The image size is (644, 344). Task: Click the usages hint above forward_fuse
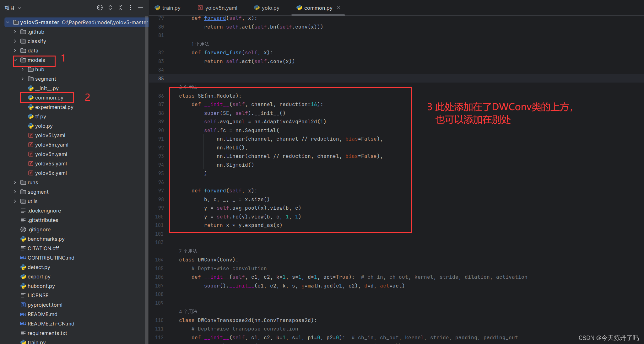200,44
